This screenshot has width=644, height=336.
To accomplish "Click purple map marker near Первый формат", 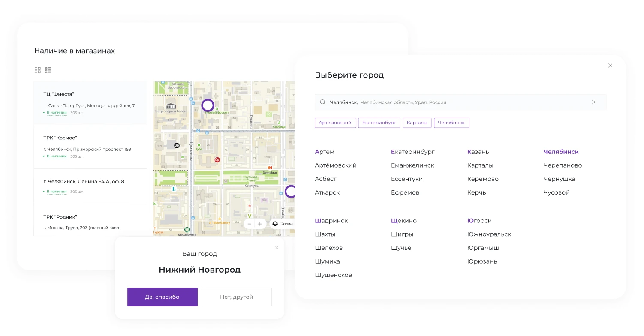I will [x=208, y=105].
